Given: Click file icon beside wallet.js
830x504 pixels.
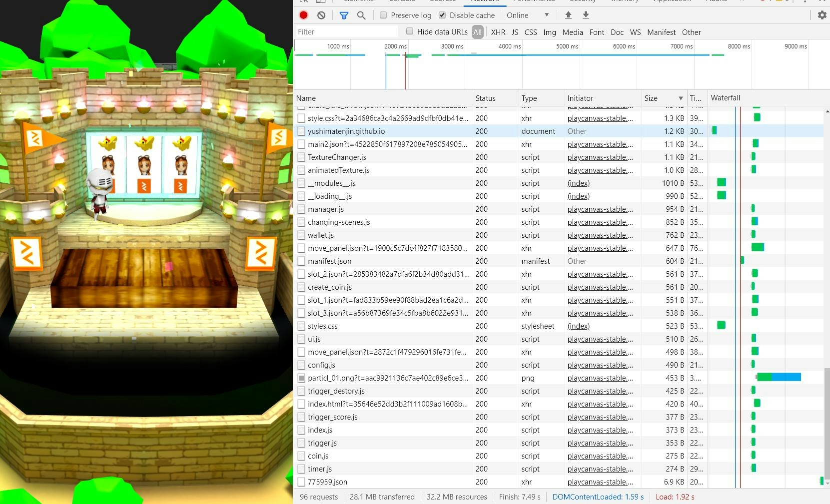Looking at the screenshot, I should (301, 235).
